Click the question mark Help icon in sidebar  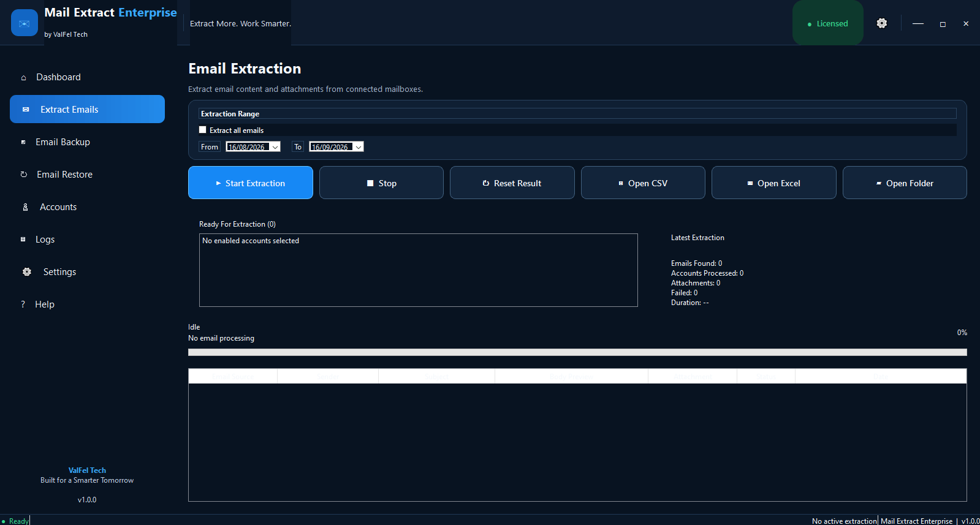[x=23, y=304]
